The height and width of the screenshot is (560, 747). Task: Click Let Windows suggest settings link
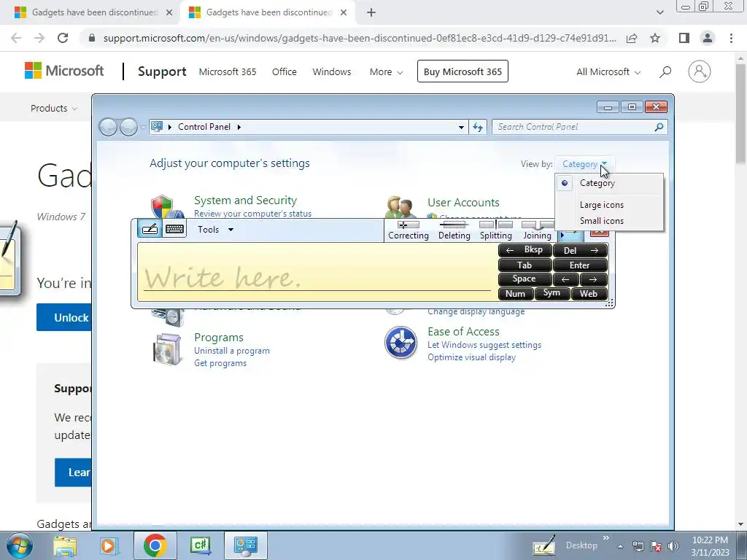point(484,345)
